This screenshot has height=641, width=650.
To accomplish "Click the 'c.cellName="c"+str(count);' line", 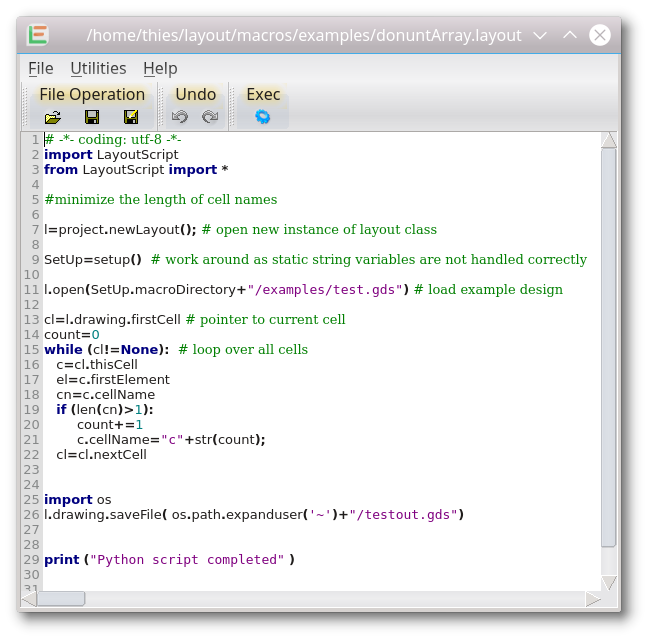I will click(x=171, y=439).
